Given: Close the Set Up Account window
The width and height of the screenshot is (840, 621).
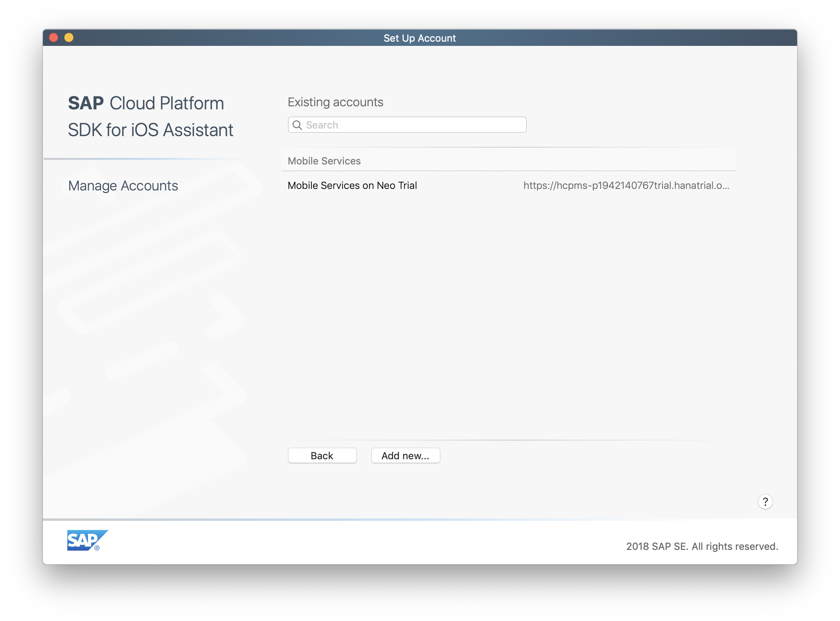Looking at the screenshot, I should point(54,37).
